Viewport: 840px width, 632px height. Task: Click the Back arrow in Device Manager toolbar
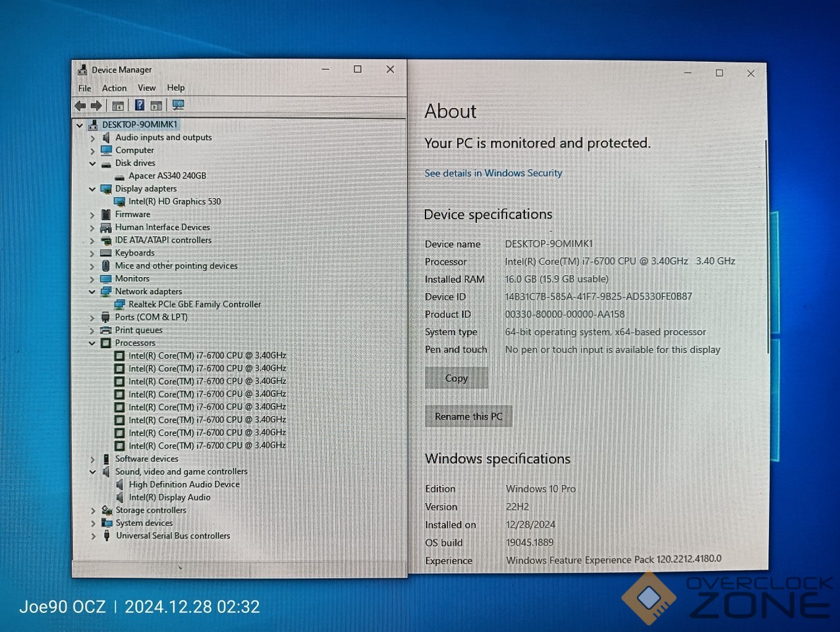coord(80,105)
